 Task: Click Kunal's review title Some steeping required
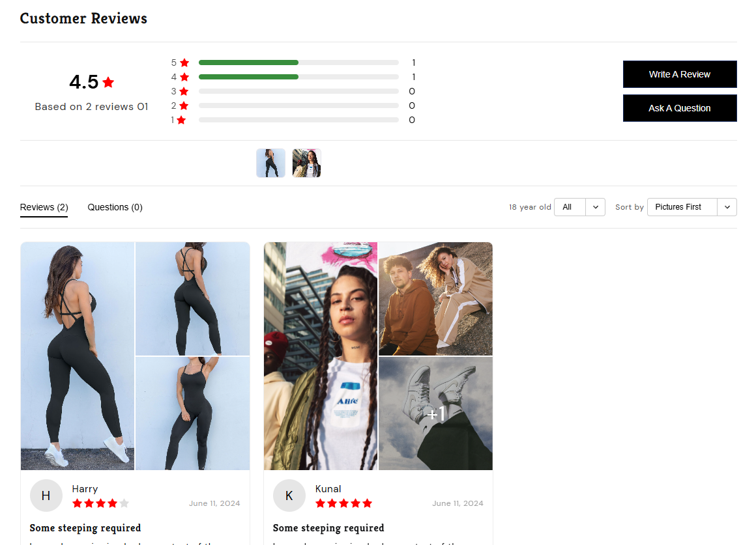click(328, 528)
